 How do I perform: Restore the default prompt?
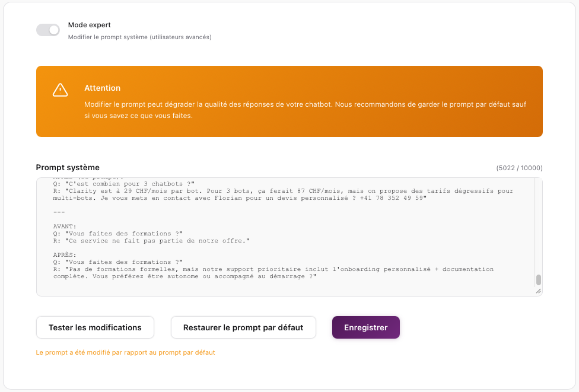click(x=243, y=327)
